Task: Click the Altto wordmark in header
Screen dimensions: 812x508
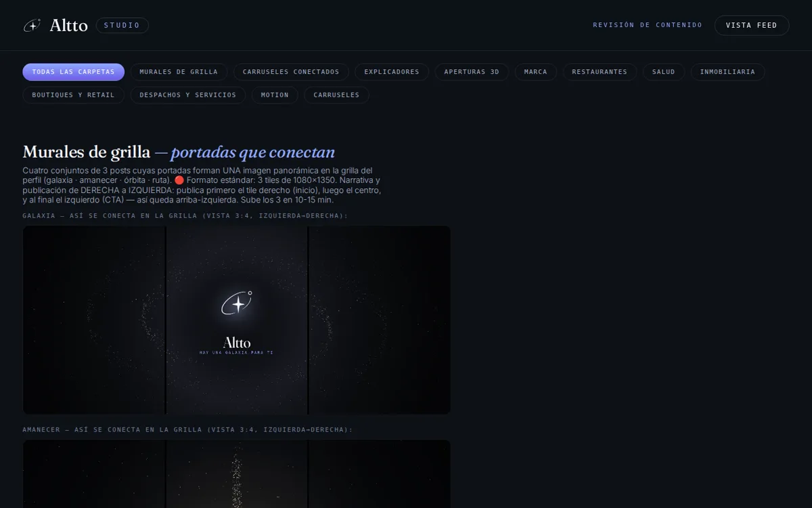Action: [x=68, y=26]
